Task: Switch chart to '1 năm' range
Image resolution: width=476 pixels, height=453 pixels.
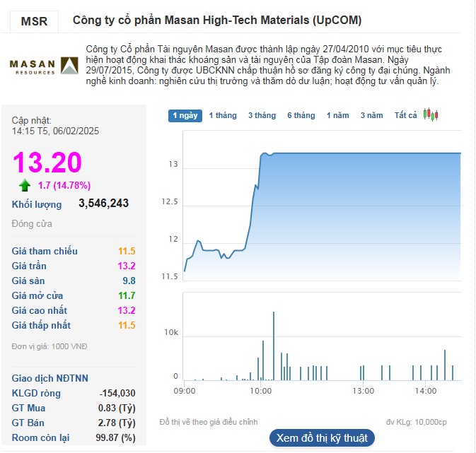Action: pos(337,115)
